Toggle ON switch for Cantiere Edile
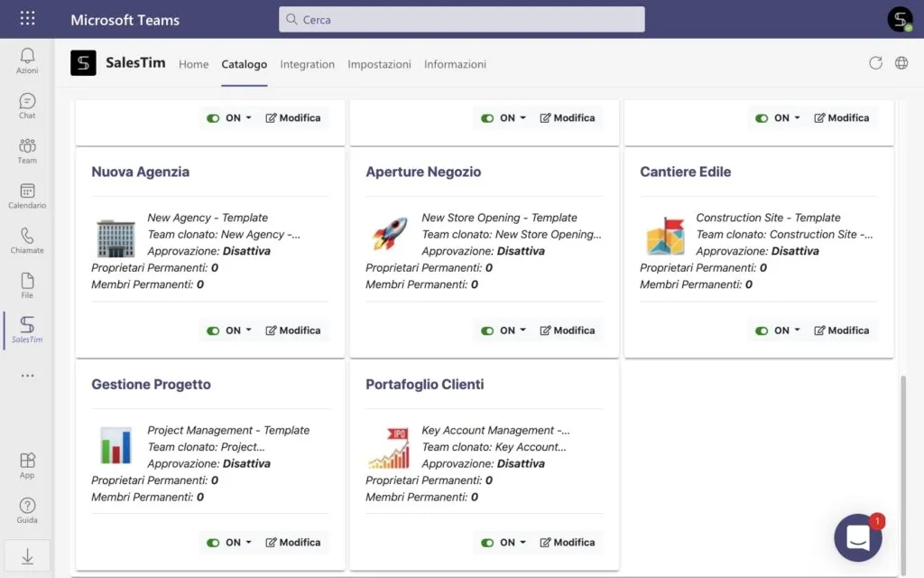The image size is (924, 578). pyautogui.click(x=762, y=331)
